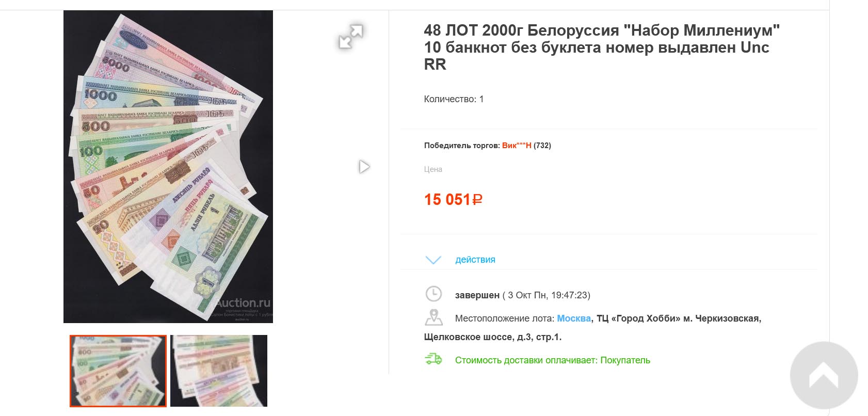Open the действия actions menu
This screenshot has width=868, height=416.
[x=475, y=260]
